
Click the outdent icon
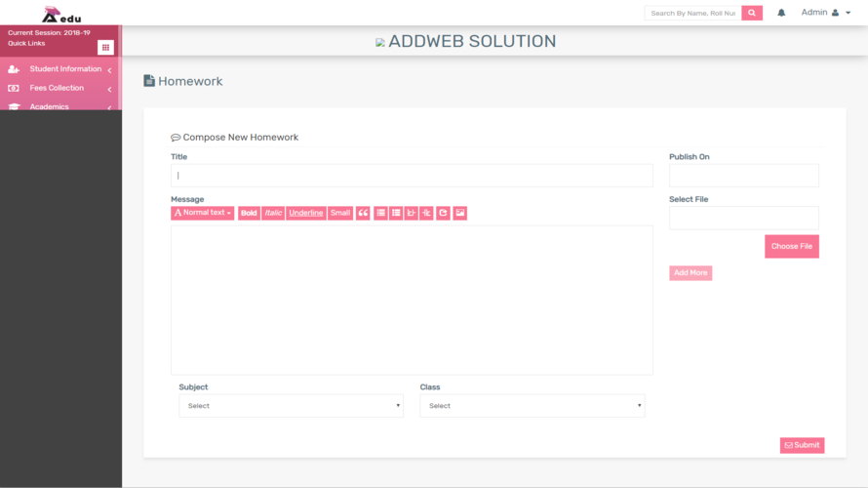tap(412, 213)
